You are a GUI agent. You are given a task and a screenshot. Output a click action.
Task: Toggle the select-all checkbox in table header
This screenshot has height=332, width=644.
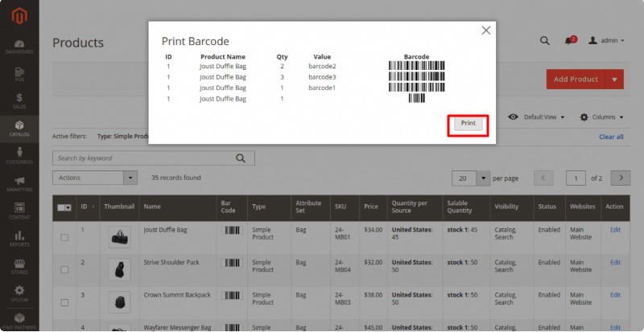(64, 207)
